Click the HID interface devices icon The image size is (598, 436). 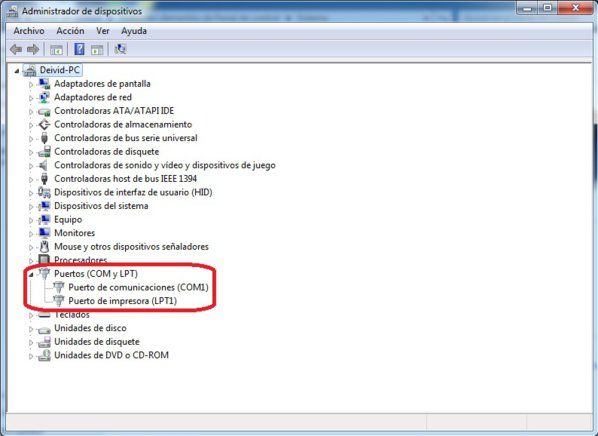coord(44,192)
